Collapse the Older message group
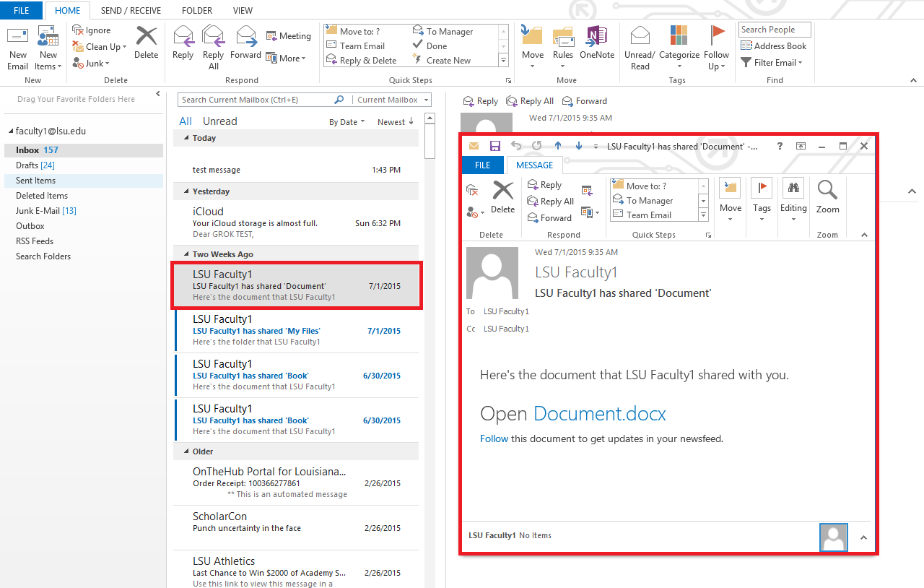Screen dimensions: 924x588 [x=186, y=451]
